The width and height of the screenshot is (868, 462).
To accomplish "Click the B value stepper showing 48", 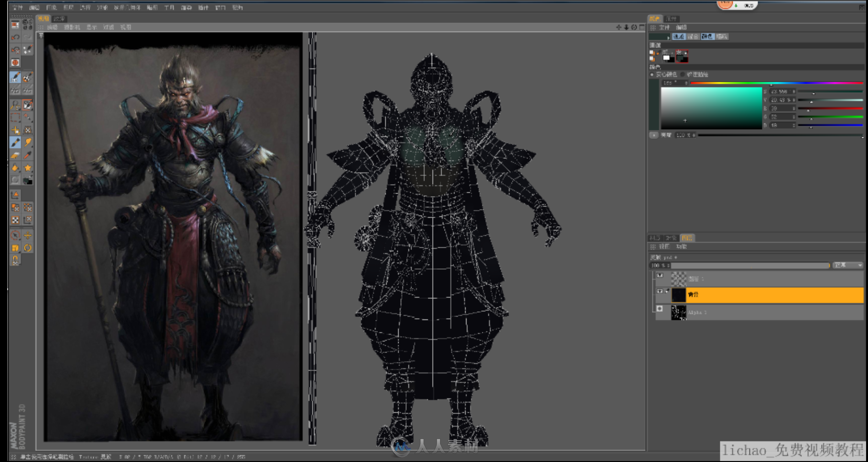I will point(782,125).
